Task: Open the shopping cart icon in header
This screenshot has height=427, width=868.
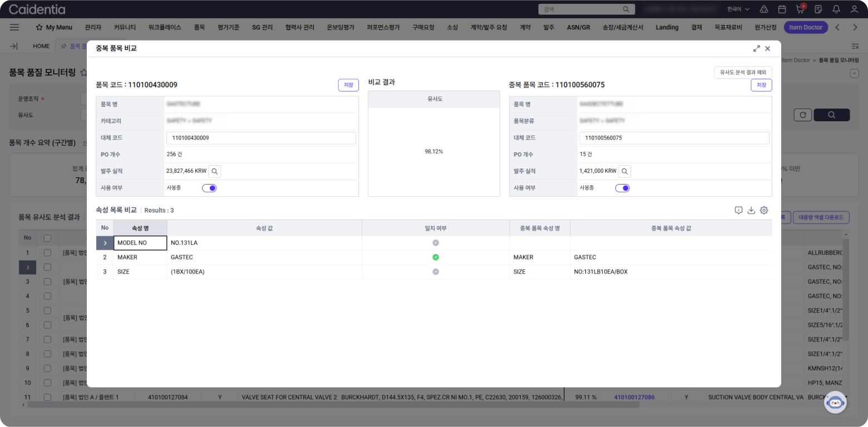Action: [x=800, y=9]
